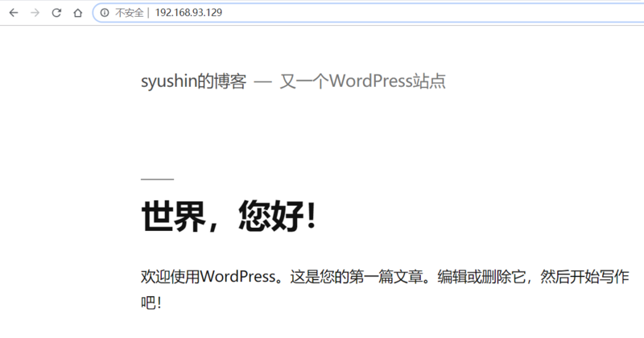
Task: Click the browser back arrow
Action: (14, 13)
